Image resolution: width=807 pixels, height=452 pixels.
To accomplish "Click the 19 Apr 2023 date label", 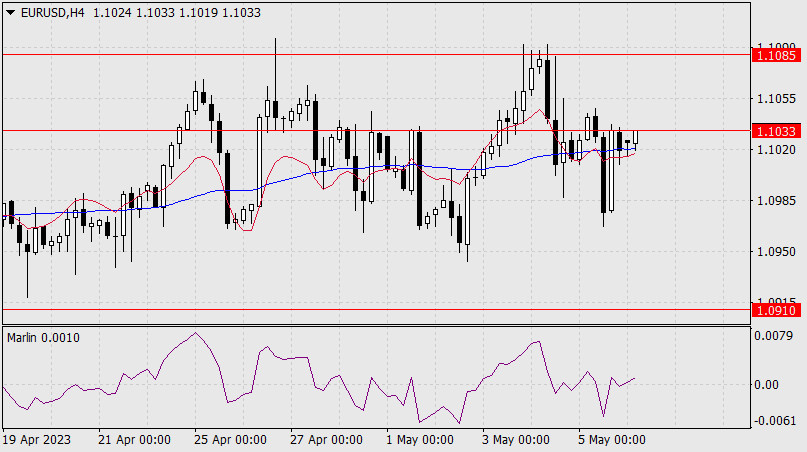I will [35, 440].
